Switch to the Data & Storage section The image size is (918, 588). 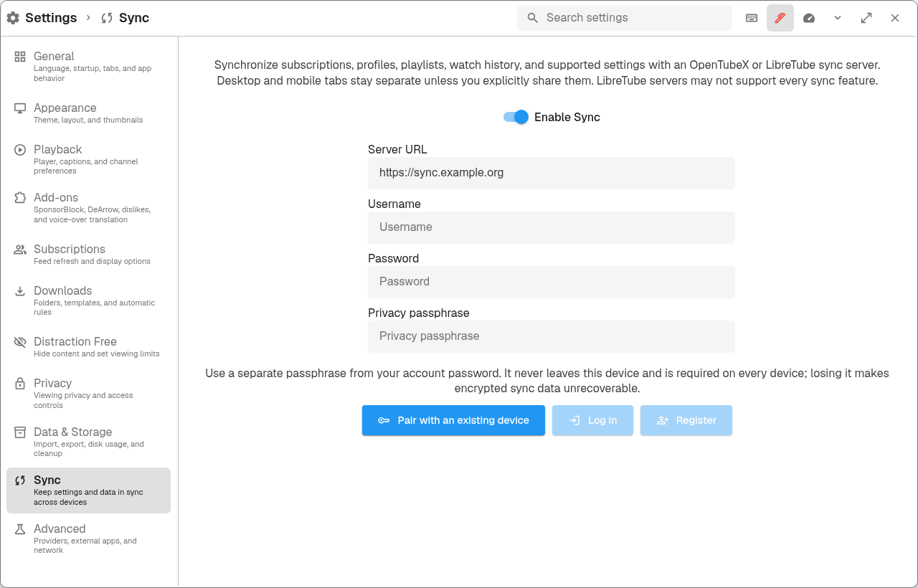coord(89,442)
